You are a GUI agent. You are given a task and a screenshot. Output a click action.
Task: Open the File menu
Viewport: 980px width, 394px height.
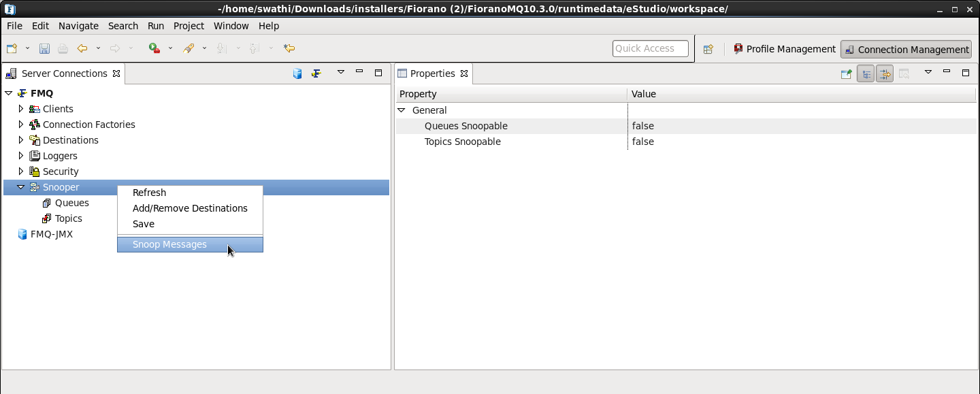[14, 26]
